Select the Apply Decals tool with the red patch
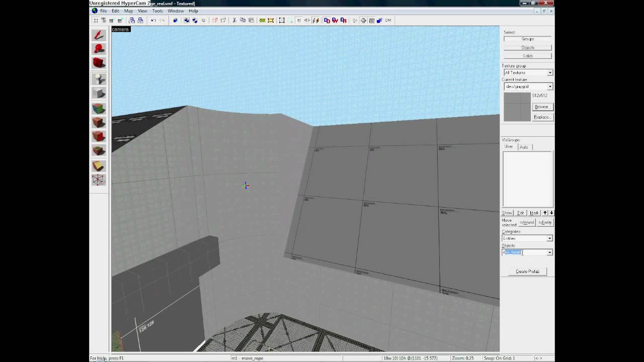 pyautogui.click(x=99, y=136)
